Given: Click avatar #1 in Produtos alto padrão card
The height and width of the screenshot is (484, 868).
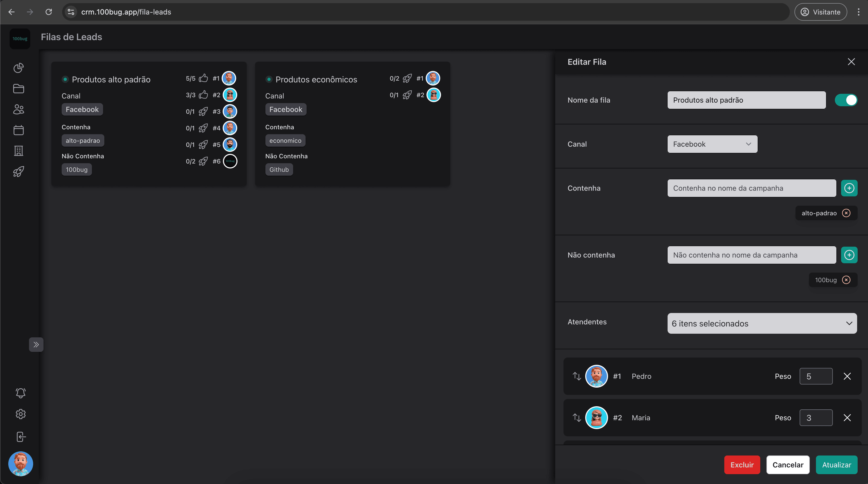Looking at the screenshot, I should pos(229,78).
